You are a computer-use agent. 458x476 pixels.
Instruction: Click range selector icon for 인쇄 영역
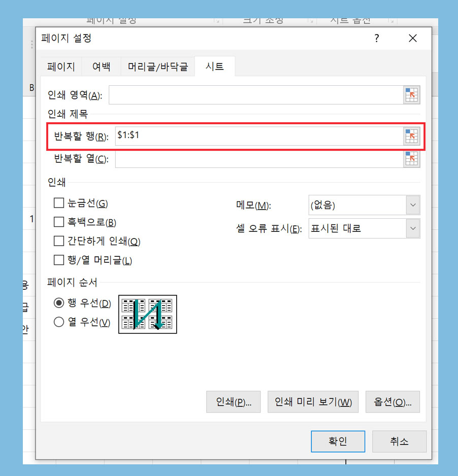tap(411, 95)
